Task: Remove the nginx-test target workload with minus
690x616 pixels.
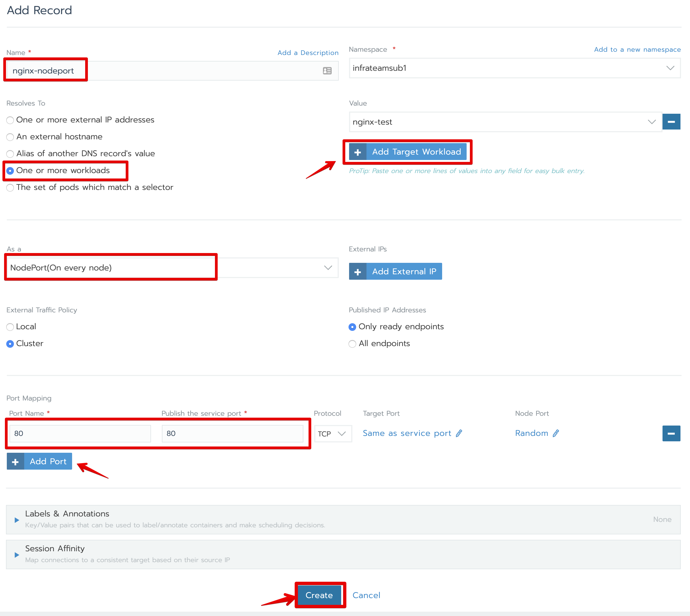Action: pyautogui.click(x=671, y=122)
